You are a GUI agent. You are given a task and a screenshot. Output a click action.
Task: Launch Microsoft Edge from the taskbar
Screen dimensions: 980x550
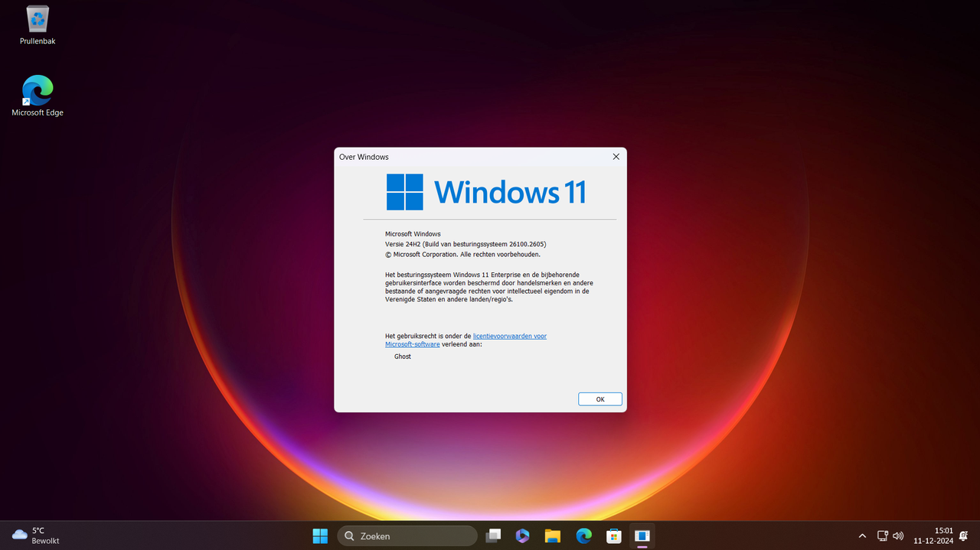pos(583,535)
